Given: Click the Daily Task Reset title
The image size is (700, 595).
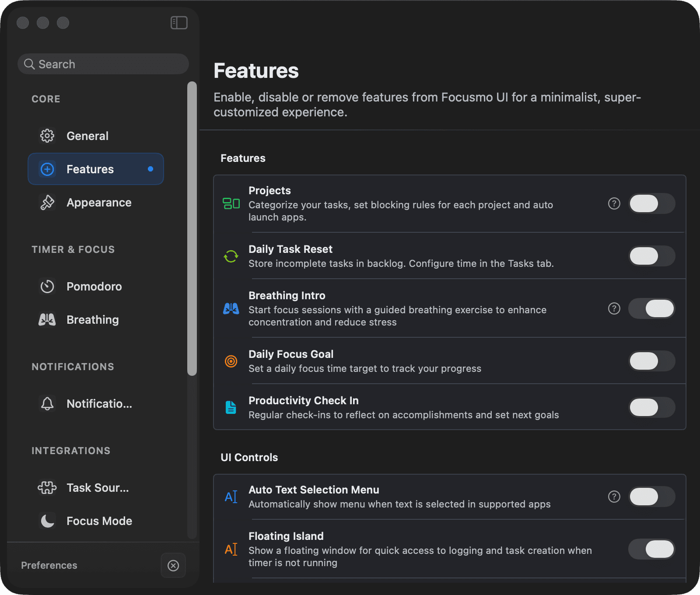Looking at the screenshot, I should [x=290, y=249].
